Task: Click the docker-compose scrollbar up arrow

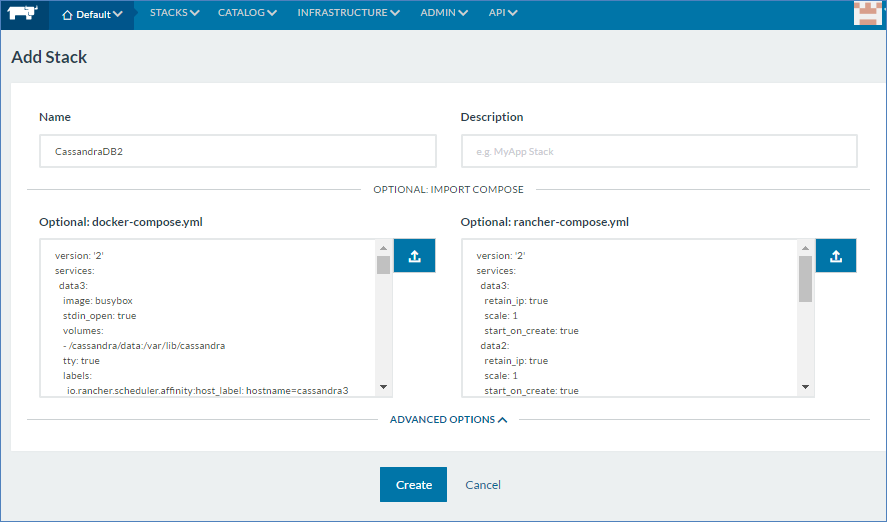Action: pyautogui.click(x=383, y=248)
